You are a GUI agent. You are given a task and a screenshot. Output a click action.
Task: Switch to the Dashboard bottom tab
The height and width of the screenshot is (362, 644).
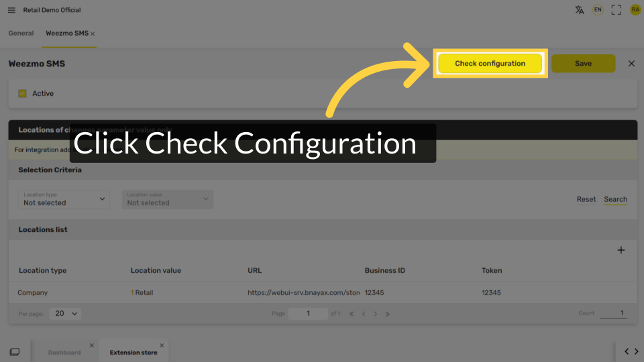(64, 353)
